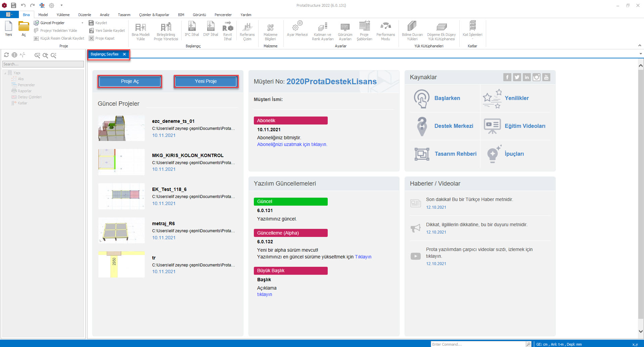Click Performans Modu icon
Viewport: 644px width, 347px height.
click(385, 26)
